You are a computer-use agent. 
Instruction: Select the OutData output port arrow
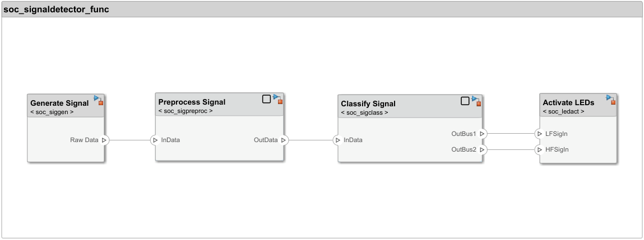pyautogui.click(x=284, y=140)
